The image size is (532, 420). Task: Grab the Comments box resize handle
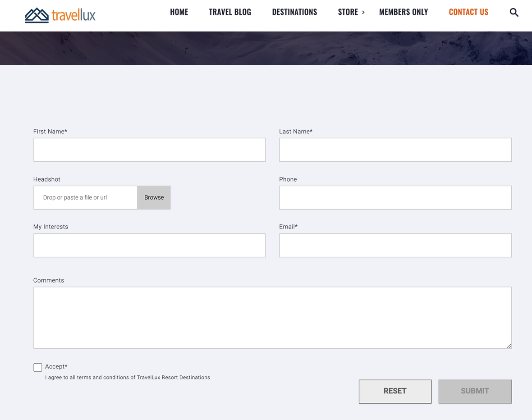pyautogui.click(x=509, y=346)
